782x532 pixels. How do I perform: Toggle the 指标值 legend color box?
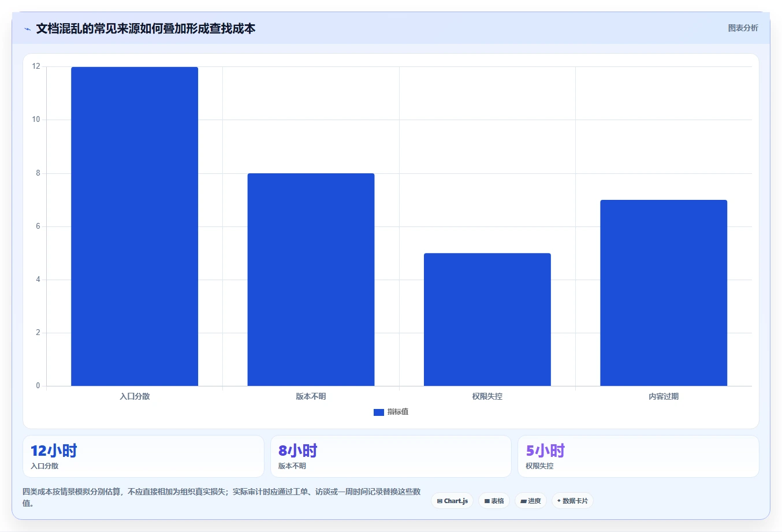point(379,412)
